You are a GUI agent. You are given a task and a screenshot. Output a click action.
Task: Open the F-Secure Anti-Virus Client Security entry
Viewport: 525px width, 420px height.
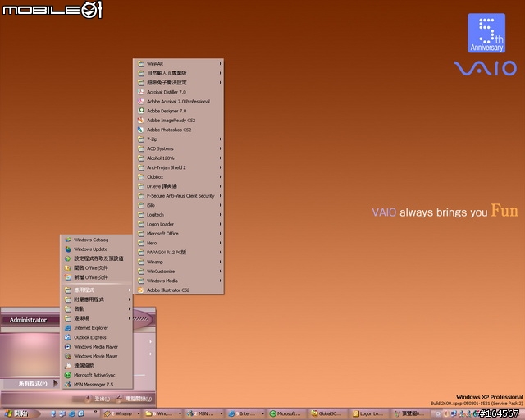point(179,195)
